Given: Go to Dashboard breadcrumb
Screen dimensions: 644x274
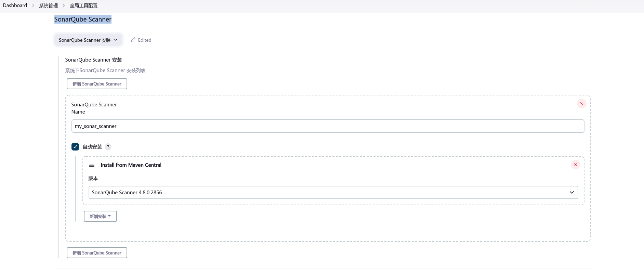Looking at the screenshot, I should (15, 6).
